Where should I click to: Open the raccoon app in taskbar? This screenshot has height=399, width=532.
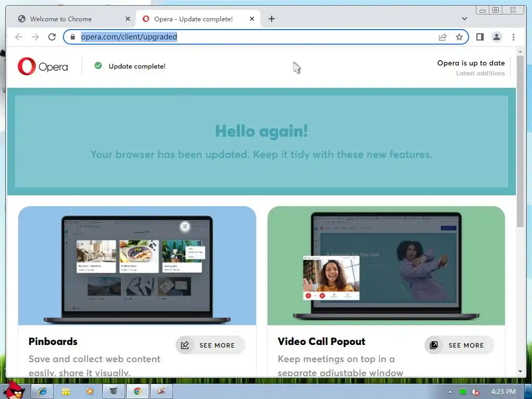pyautogui.click(x=114, y=392)
